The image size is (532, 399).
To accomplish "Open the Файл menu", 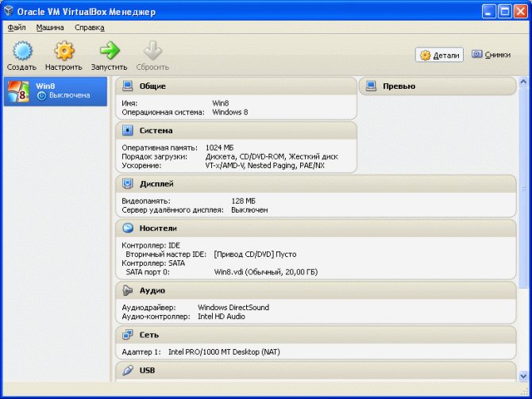I will [x=17, y=28].
